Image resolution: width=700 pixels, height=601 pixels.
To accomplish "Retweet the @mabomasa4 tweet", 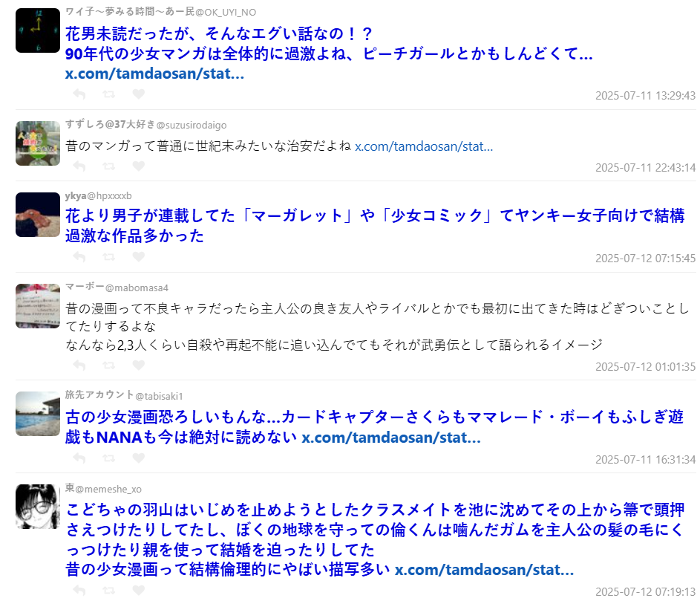I will click(x=108, y=365).
